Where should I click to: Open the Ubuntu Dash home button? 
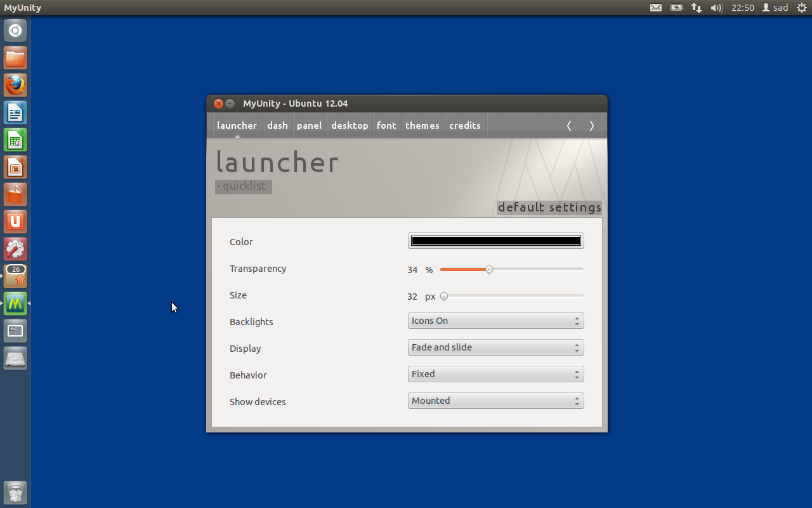(15, 30)
